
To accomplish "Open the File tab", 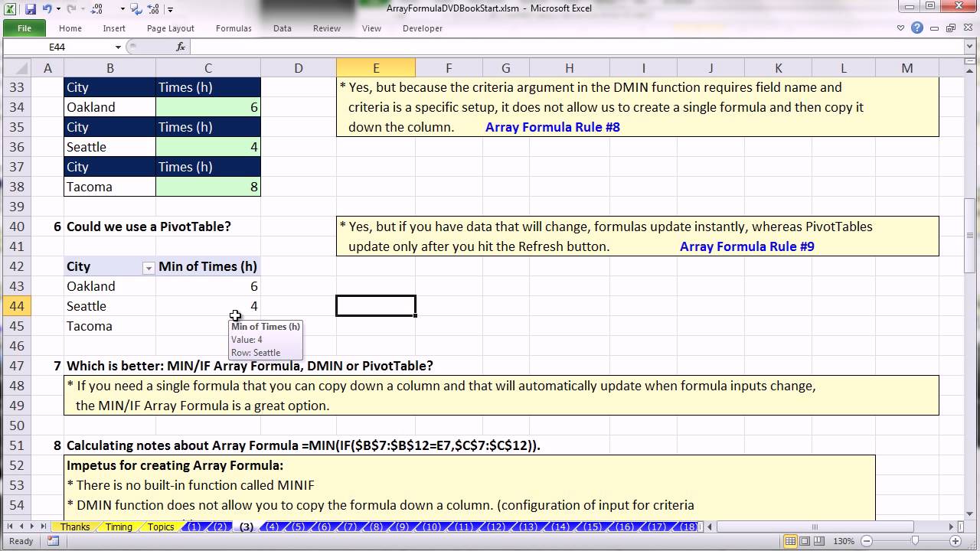I will pos(24,28).
